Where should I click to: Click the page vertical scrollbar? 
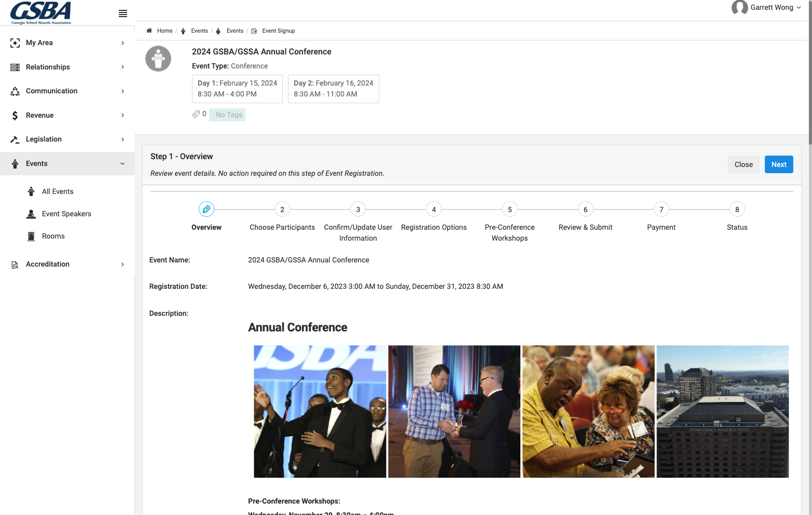click(809, 73)
